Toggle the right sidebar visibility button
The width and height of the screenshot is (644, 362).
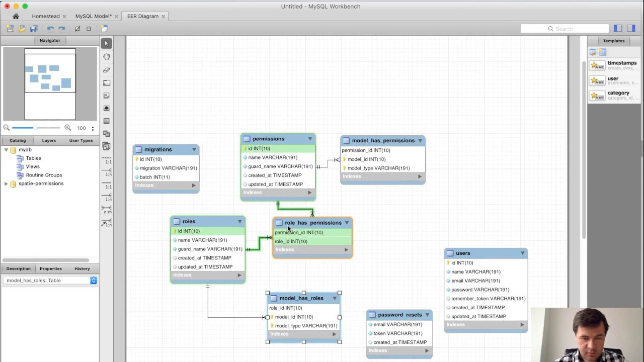631,29
